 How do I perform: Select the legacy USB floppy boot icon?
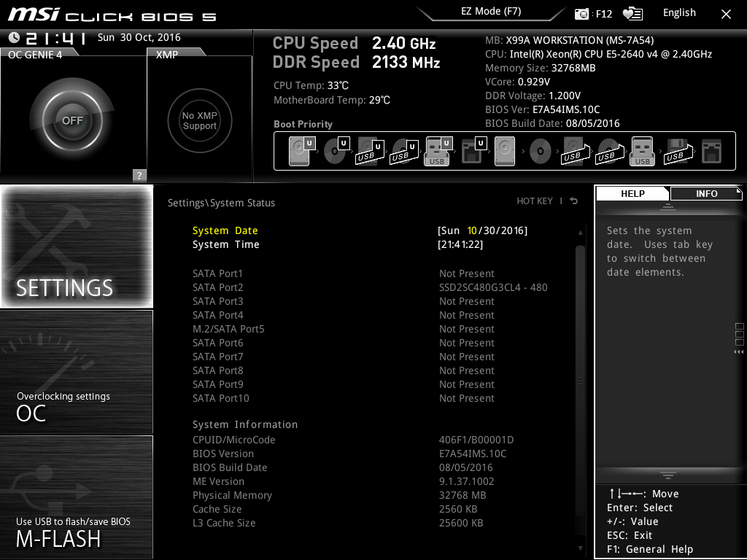click(678, 152)
